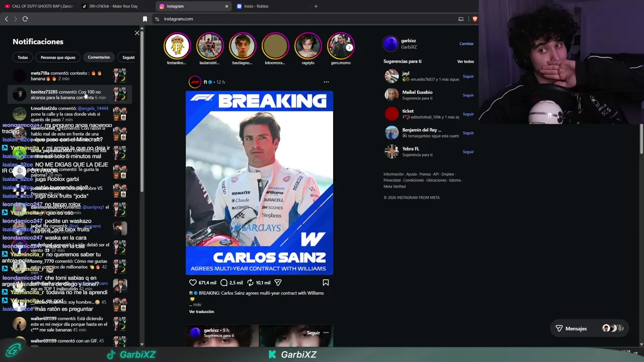Open the walter691199 'Está diciendo' comment notification
The height and width of the screenshot is (362, 644).
(x=69, y=324)
